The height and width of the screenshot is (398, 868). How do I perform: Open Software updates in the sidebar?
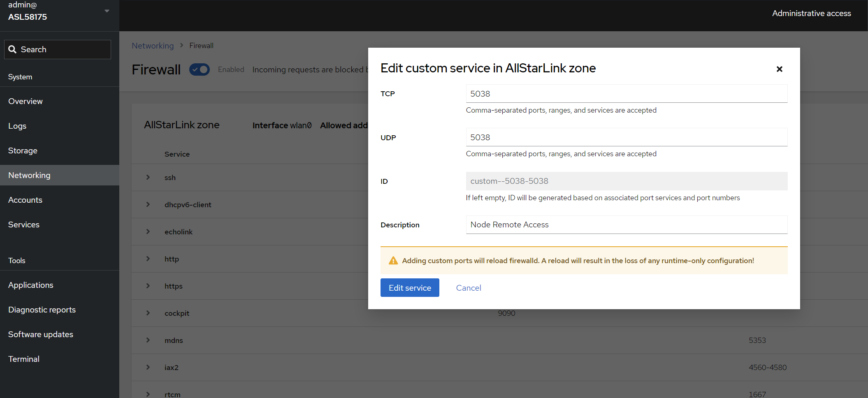(60, 334)
